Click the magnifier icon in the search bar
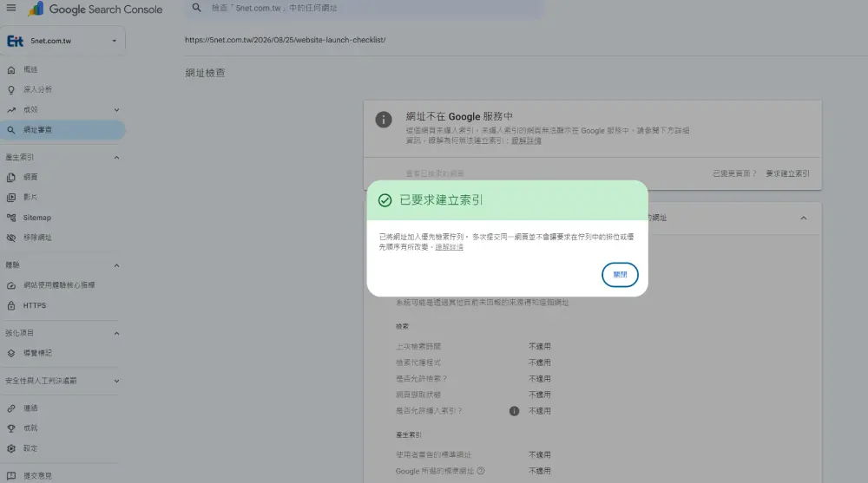The width and height of the screenshot is (868, 483). pyautogui.click(x=196, y=8)
